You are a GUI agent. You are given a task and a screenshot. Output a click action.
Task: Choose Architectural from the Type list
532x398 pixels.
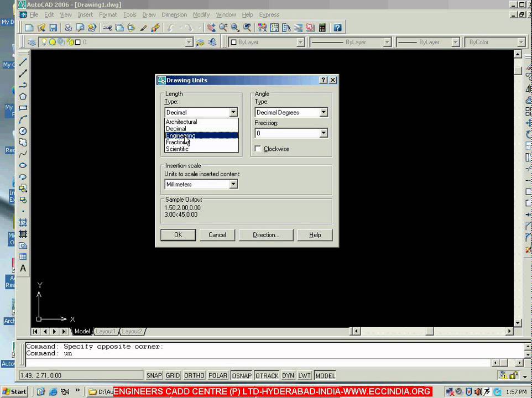click(201, 122)
